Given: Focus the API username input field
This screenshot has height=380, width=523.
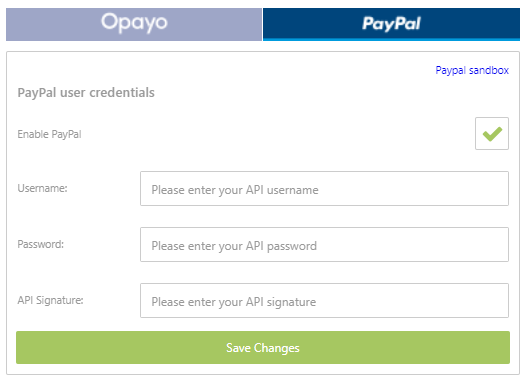Looking at the screenshot, I should [x=325, y=188].
